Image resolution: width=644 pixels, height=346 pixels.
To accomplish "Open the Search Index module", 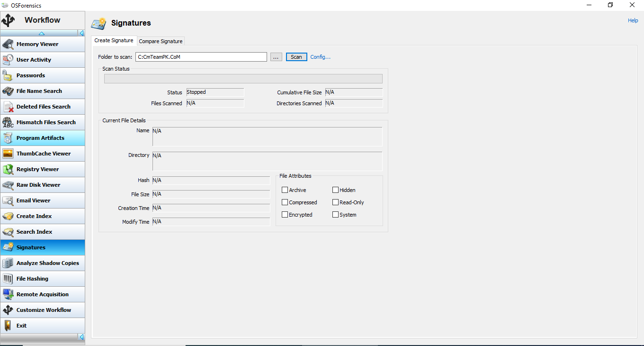I will point(43,232).
